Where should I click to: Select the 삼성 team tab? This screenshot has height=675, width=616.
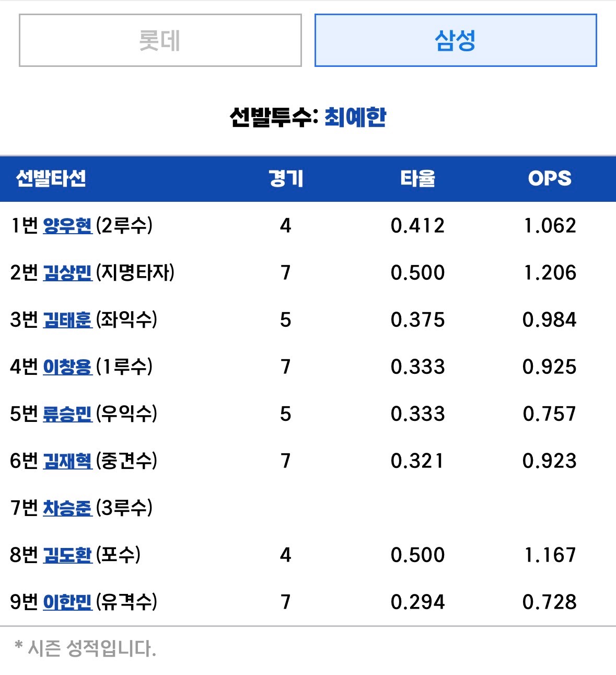pos(455,40)
